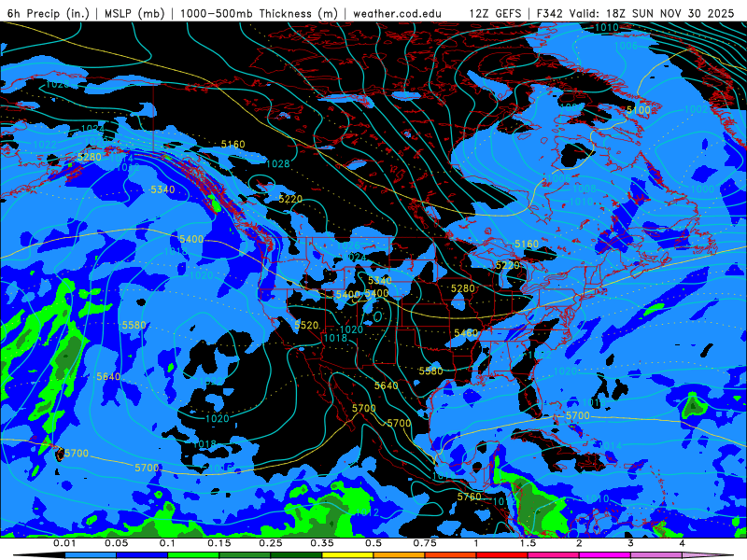Click the '12Z GEFS' model run label
Image resolution: width=747 pixels, height=560 pixels.
(x=495, y=13)
